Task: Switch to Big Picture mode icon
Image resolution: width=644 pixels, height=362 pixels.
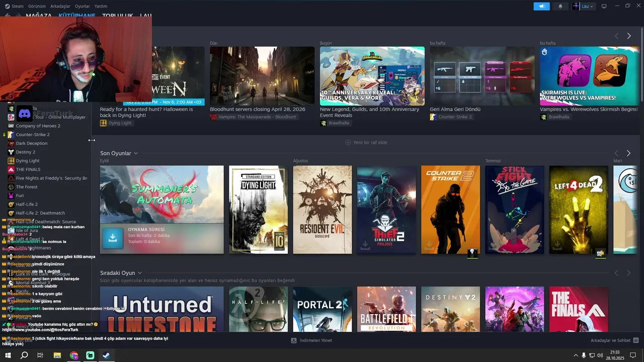Action: (604, 6)
